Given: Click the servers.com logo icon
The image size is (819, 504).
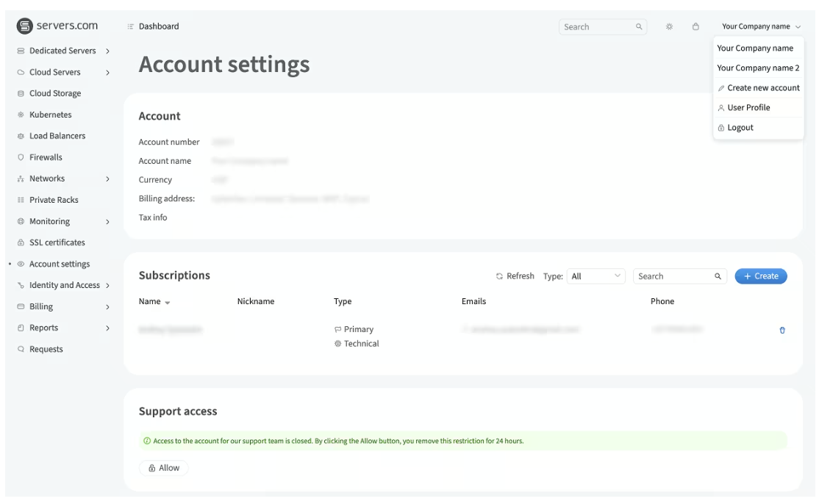Looking at the screenshot, I should coord(25,27).
